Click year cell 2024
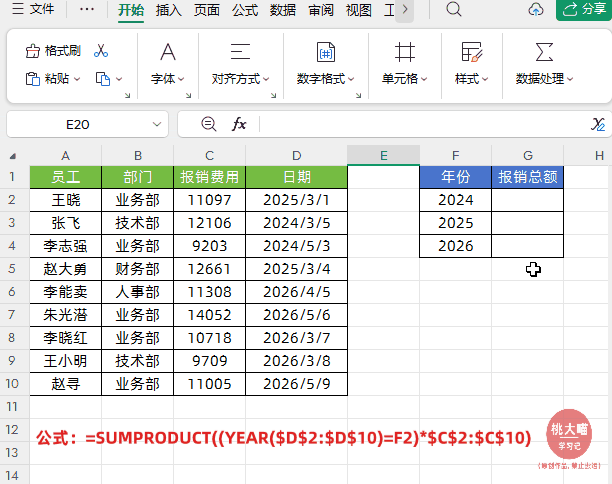This screenshot has width=612, height=484. coord(455,200)
